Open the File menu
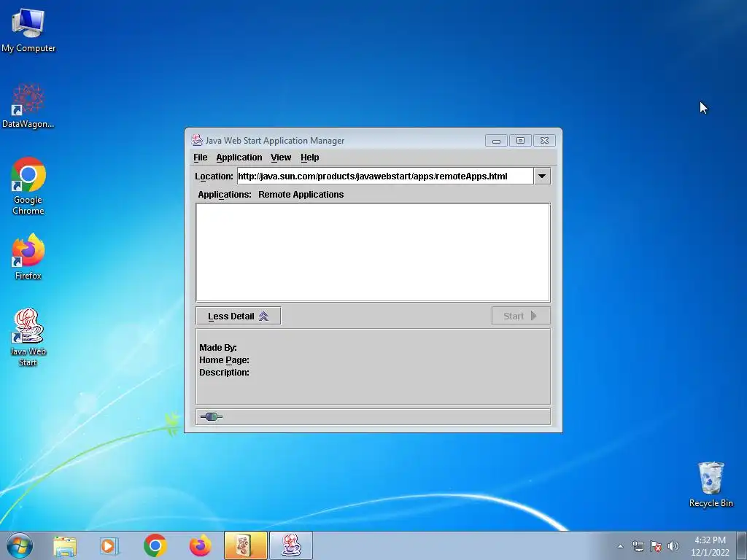 click(x=200, y=157)
